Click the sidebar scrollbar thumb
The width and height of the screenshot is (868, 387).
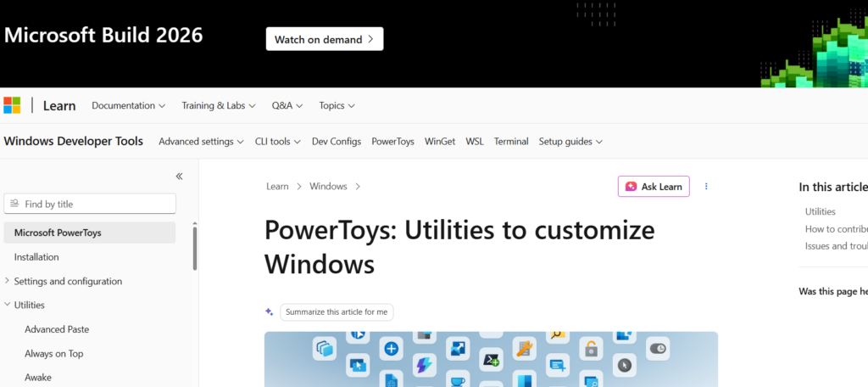coord(195,249)
